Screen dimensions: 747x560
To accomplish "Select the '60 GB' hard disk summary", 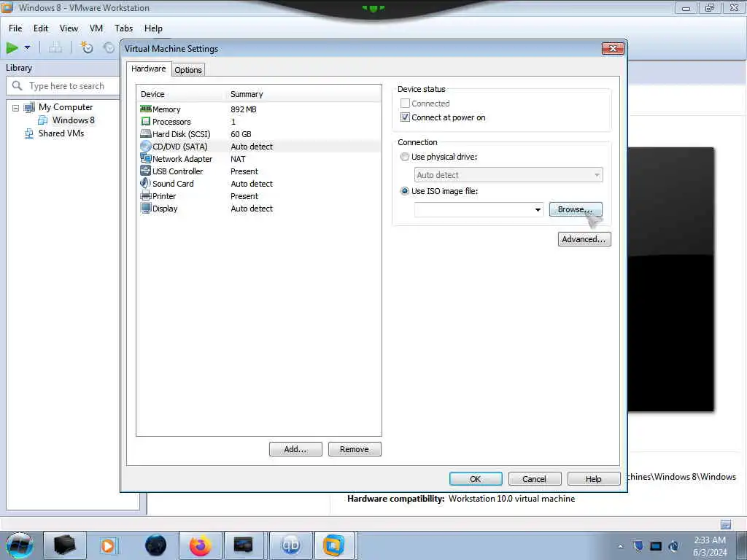I will [x=241, y=134].
